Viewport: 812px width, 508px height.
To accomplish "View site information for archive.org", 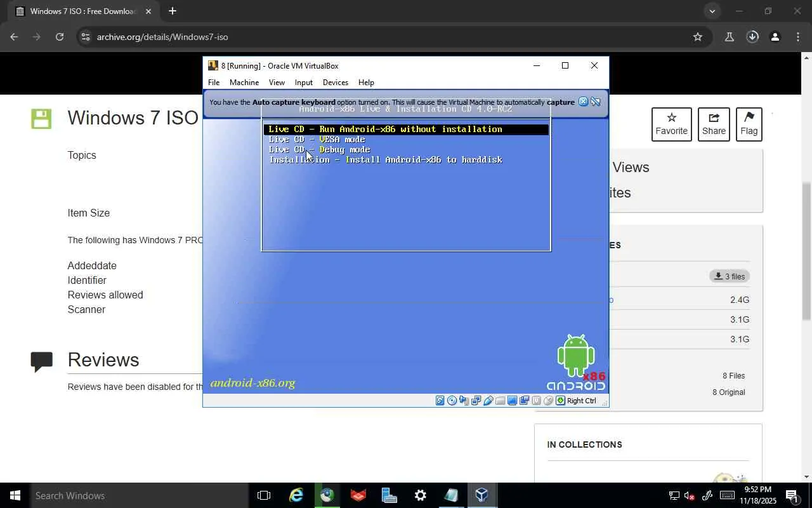I will point(86,37).
